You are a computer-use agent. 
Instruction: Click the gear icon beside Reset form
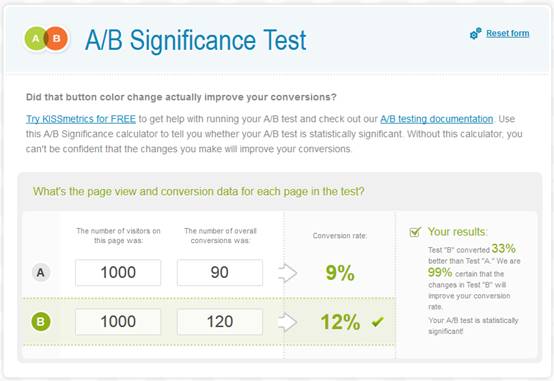(x=475, y=33)
